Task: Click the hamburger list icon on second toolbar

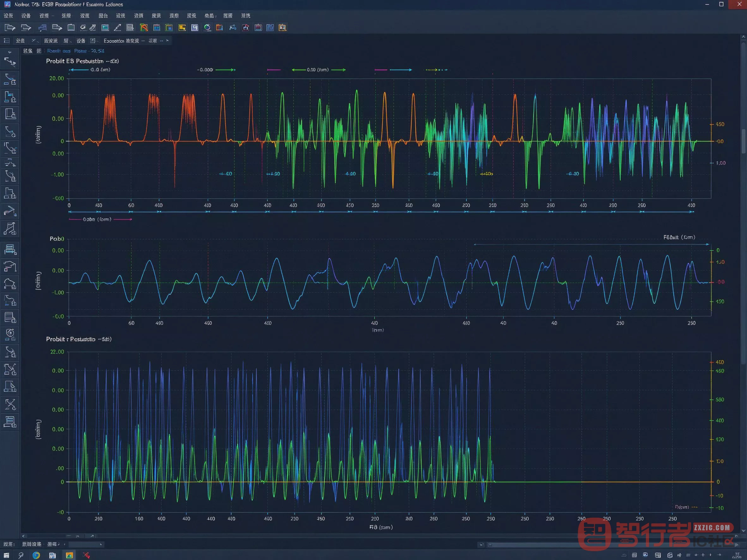Action: tap(6, 41)
